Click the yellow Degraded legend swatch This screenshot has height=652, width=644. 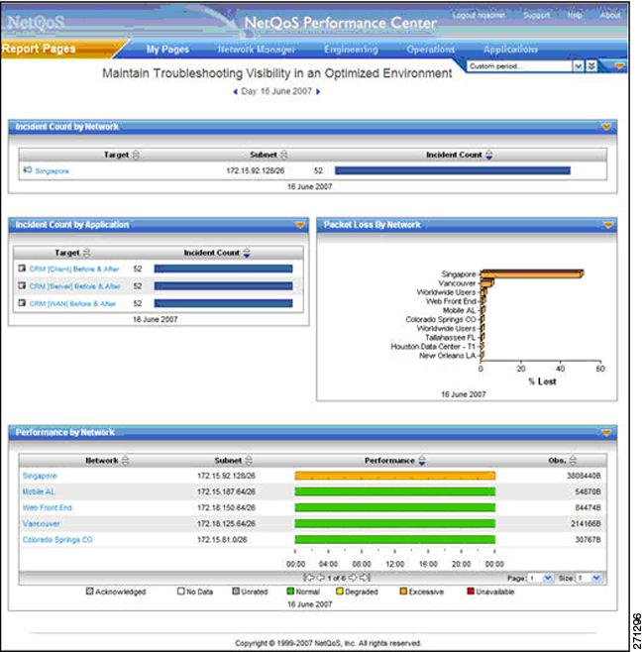[340, 591]
